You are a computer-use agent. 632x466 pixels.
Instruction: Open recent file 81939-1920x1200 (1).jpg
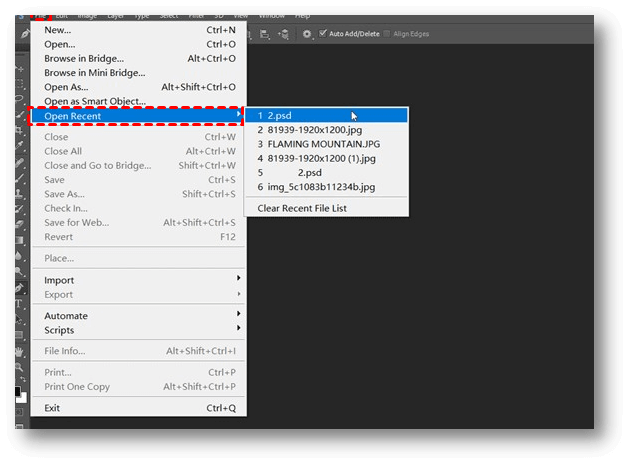pyautogui.click(x=327, y=158)
